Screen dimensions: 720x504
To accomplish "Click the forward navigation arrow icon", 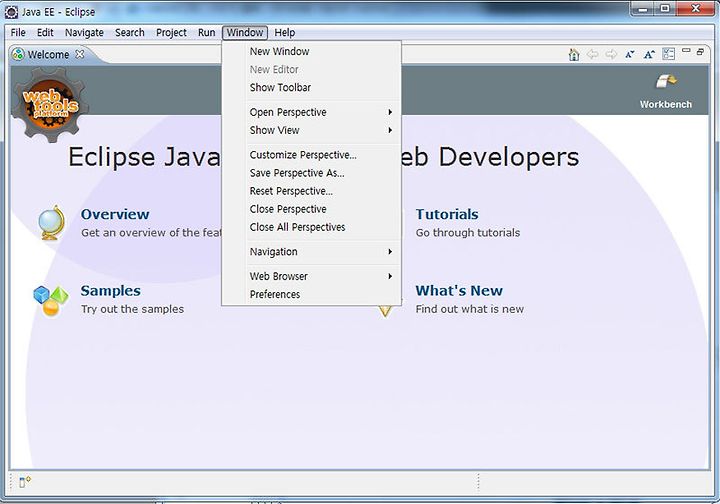I will pos(611,54).
